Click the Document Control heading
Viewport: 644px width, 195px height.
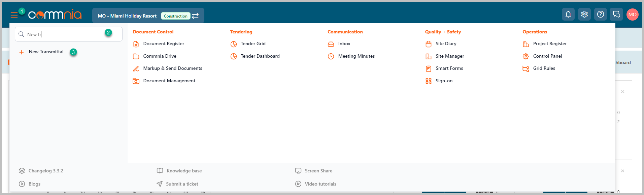pos(153,32)
